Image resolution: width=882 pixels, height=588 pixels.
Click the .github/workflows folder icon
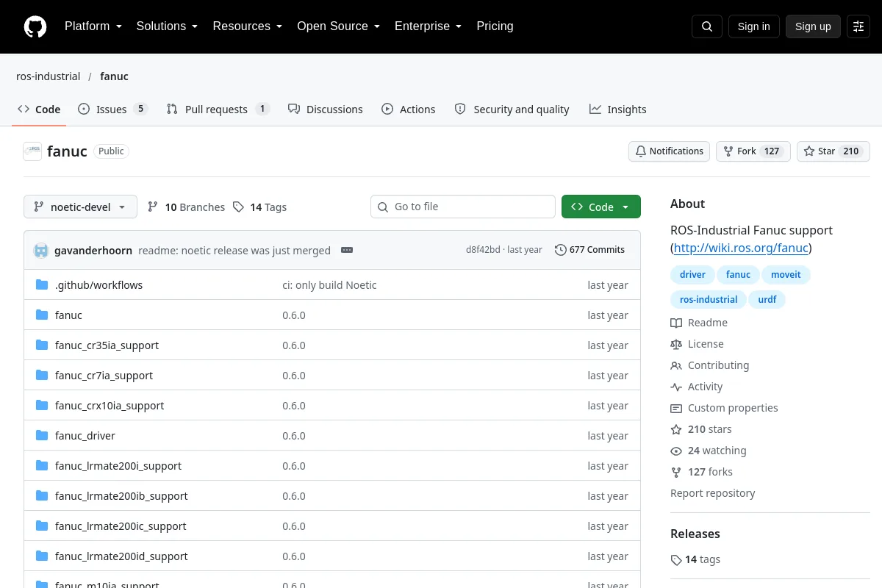pyautogui.click(x=42, y=285)
